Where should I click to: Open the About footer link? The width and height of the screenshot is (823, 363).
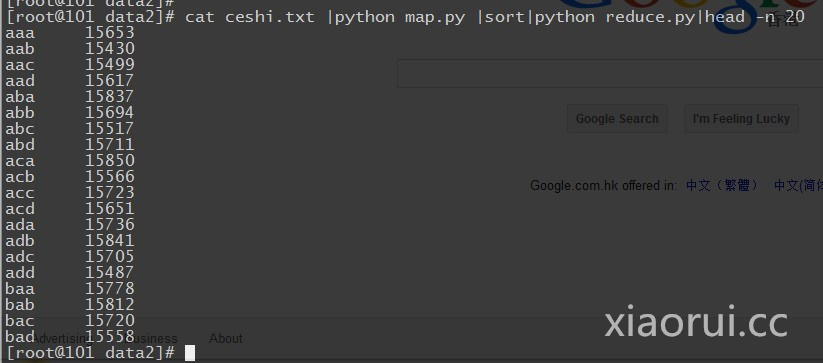click(x=226, y=338)
